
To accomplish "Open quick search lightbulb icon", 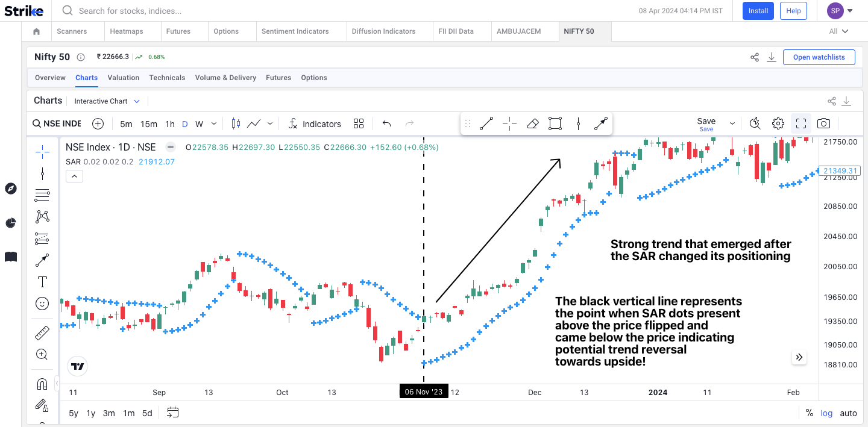I will pos(755,123).
